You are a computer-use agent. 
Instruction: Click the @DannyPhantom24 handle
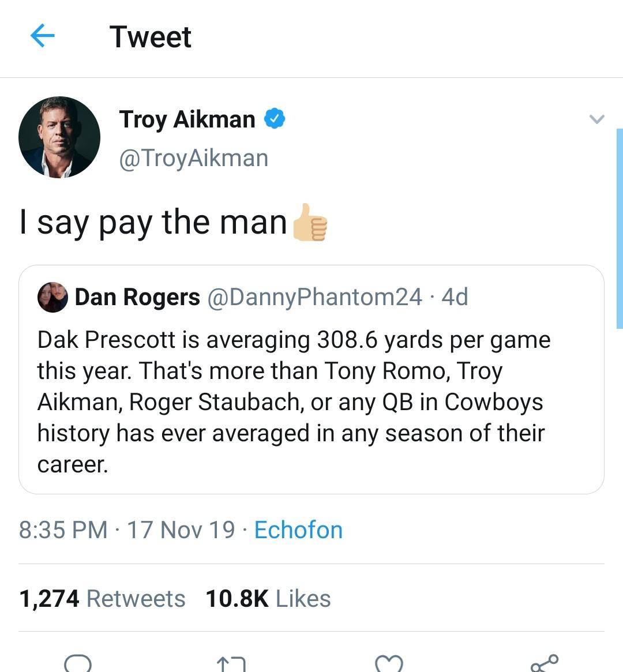[x=314, y=297]
